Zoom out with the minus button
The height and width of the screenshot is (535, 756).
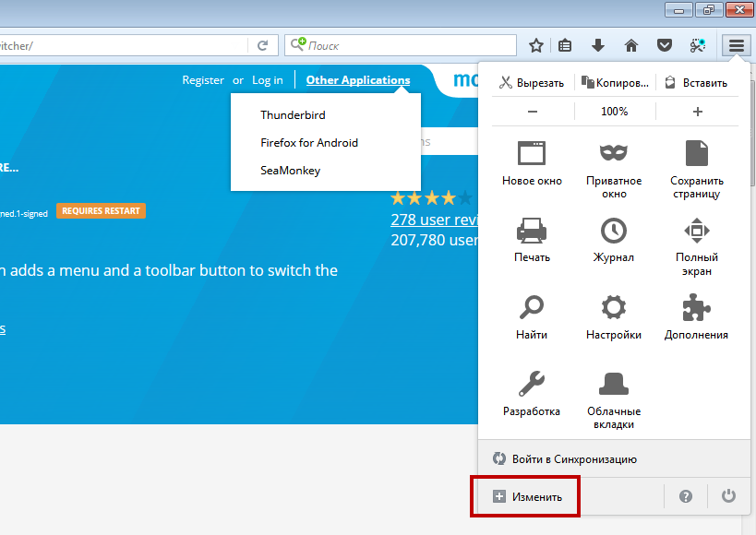(533, 112)
